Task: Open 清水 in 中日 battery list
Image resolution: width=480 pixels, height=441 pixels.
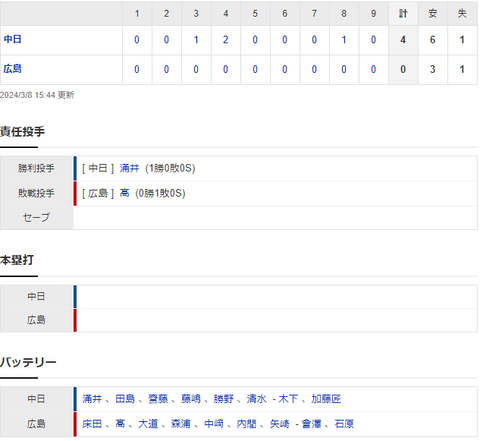Action: point(256,399)
